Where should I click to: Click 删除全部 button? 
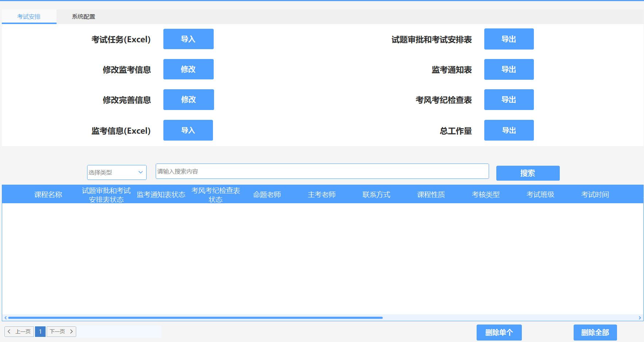point(595,333)
